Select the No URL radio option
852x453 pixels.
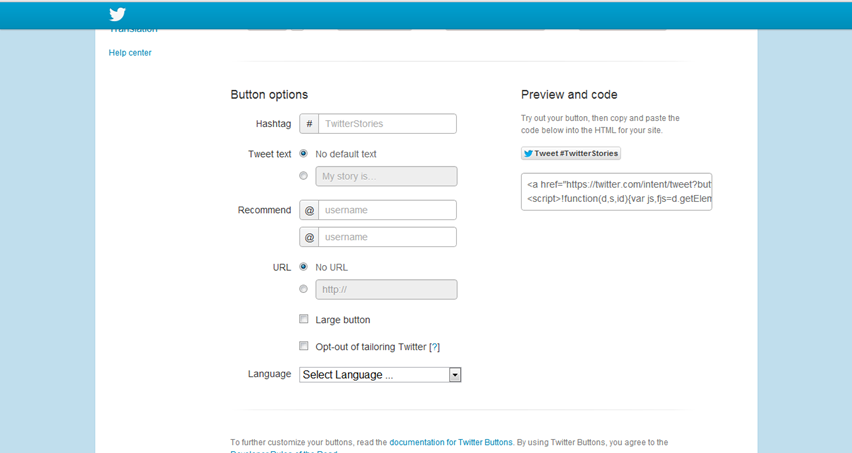pos(304,267)
